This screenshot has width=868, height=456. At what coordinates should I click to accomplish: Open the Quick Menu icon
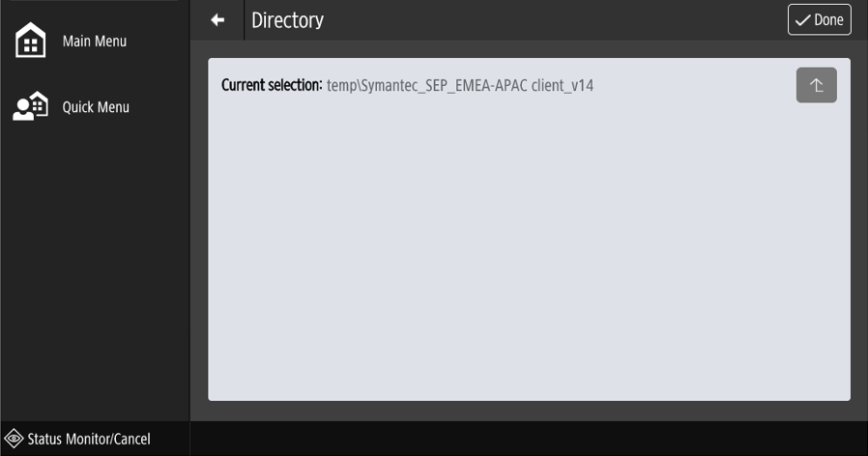point(31,107)
